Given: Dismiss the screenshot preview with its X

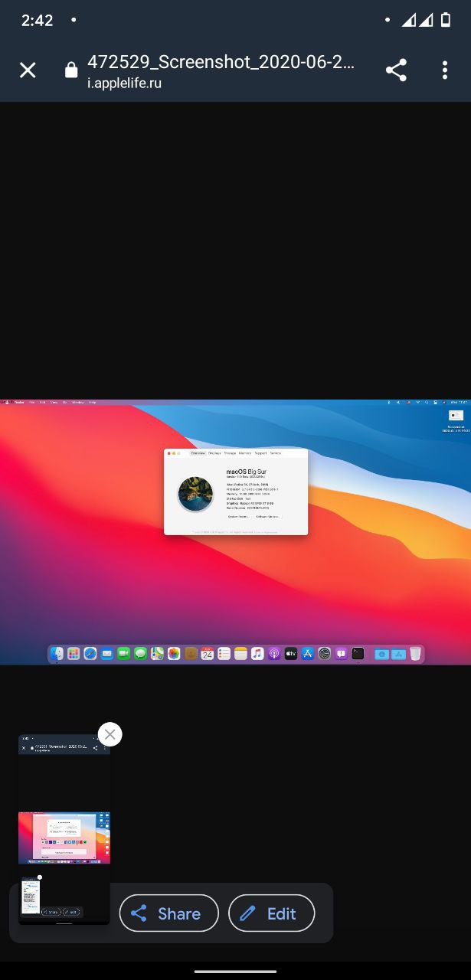Looking at the screenshot, I should click(110, 735).
